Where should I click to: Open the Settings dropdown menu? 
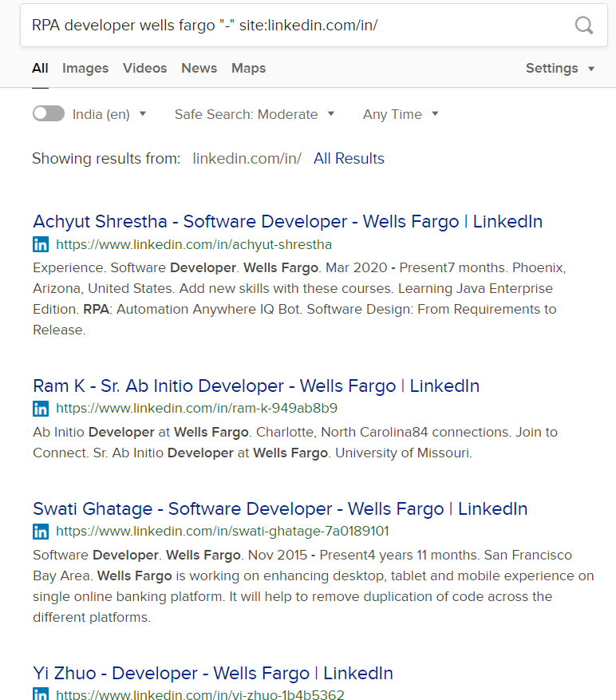pyautogui.click(x=560, y=69)
